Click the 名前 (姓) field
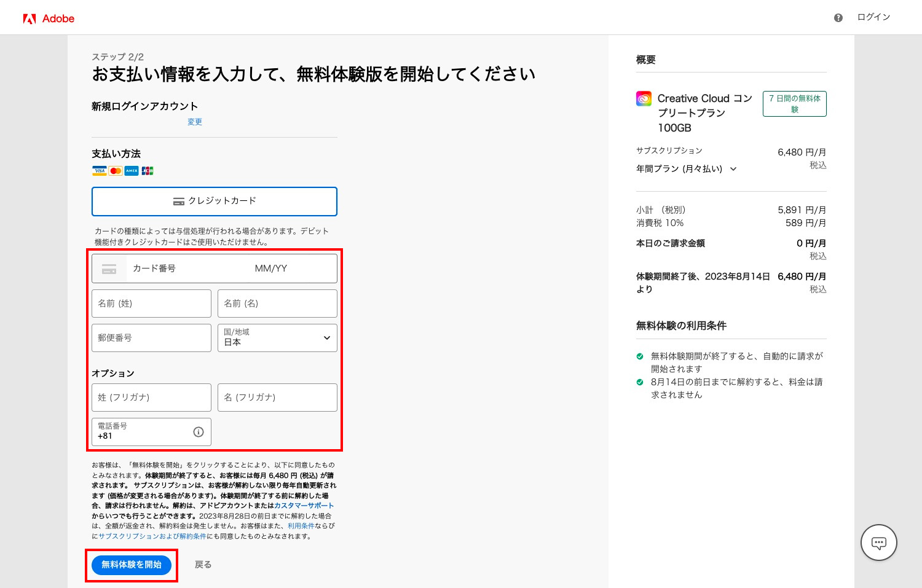Image resolution: width=922 pixels, height=588 pixels. point(151,304)
